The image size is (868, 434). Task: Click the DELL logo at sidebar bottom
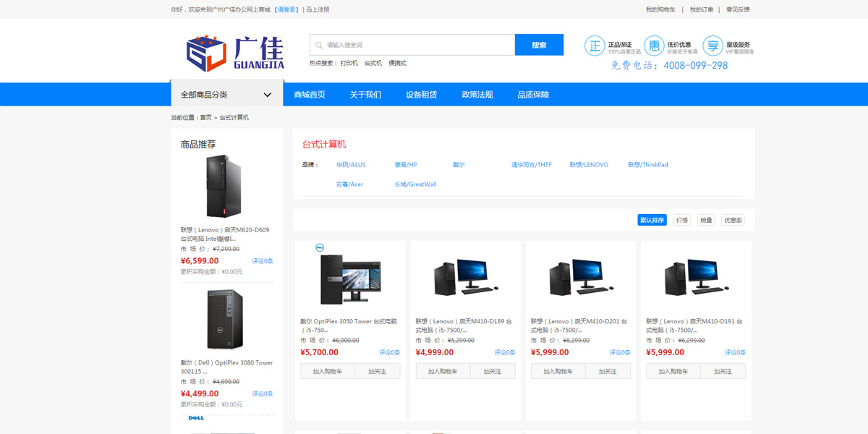coord(196,418)
